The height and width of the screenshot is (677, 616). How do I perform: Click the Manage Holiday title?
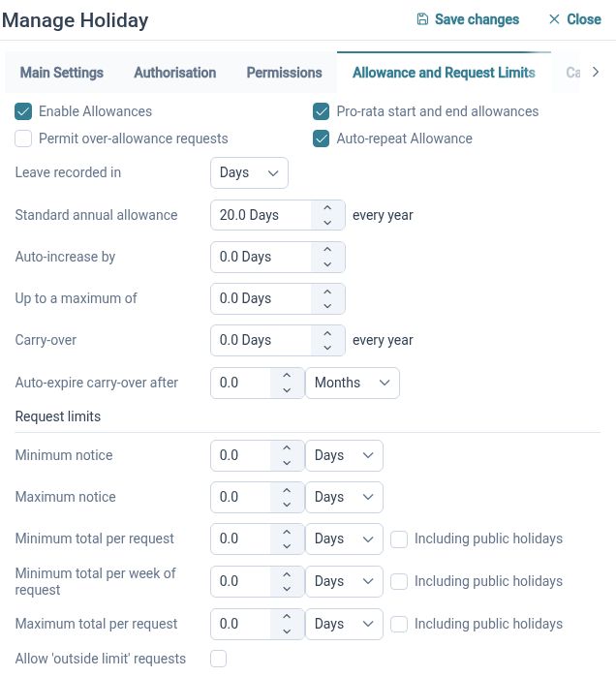[x=76, y=20]
